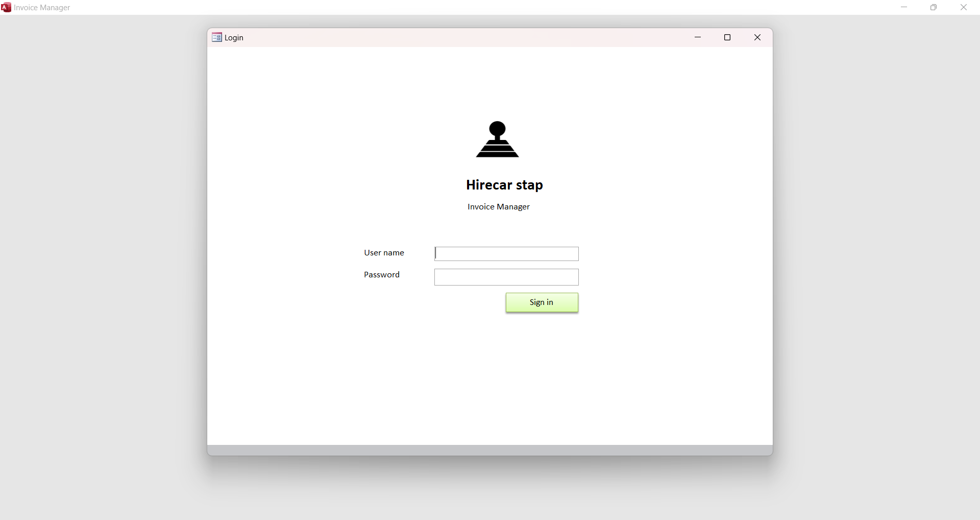Click the Login form icon in dialog title
This screenshot has width=980, height=520.
[217, 37]
